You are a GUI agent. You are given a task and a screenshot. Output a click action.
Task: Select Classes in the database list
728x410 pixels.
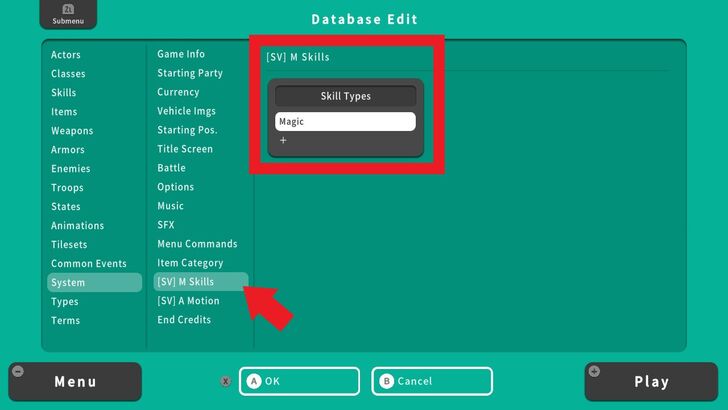(x=68, y=74)
